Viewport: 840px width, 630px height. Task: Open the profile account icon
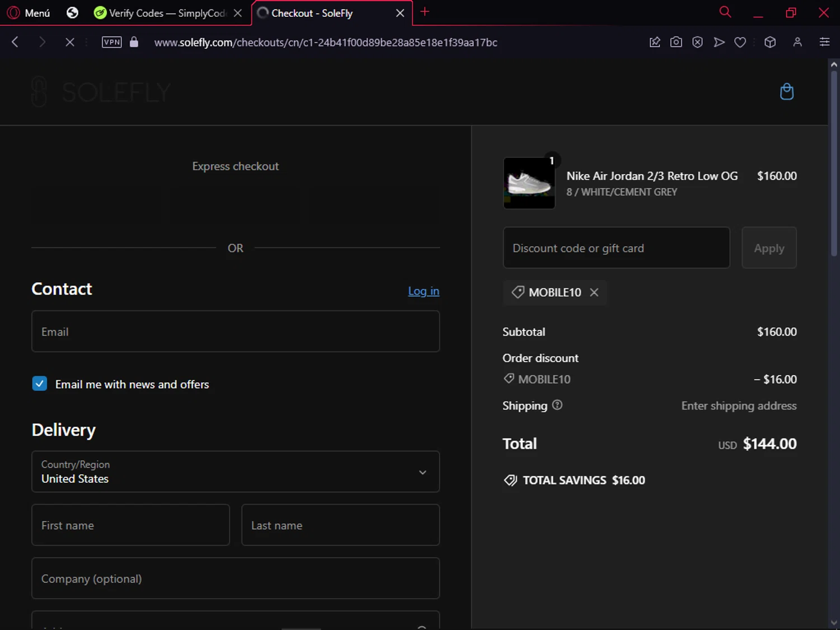[x=797, y=42]
